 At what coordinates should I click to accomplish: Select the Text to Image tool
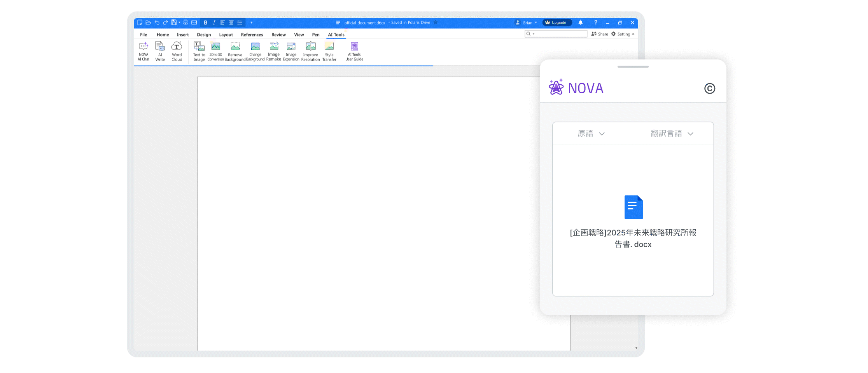pos(199,51)
